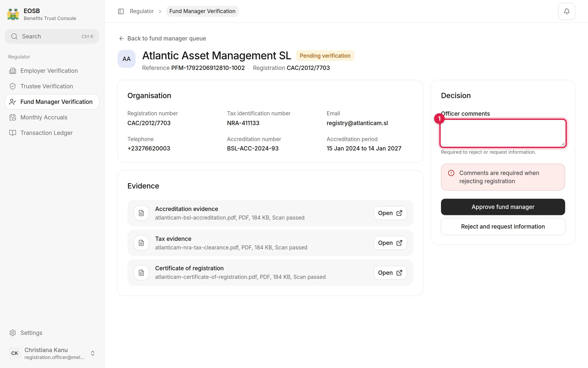The height and width of the screenshot is (368, 588).
Task: Go to Trustee Verification
Action: coord(52,86)
